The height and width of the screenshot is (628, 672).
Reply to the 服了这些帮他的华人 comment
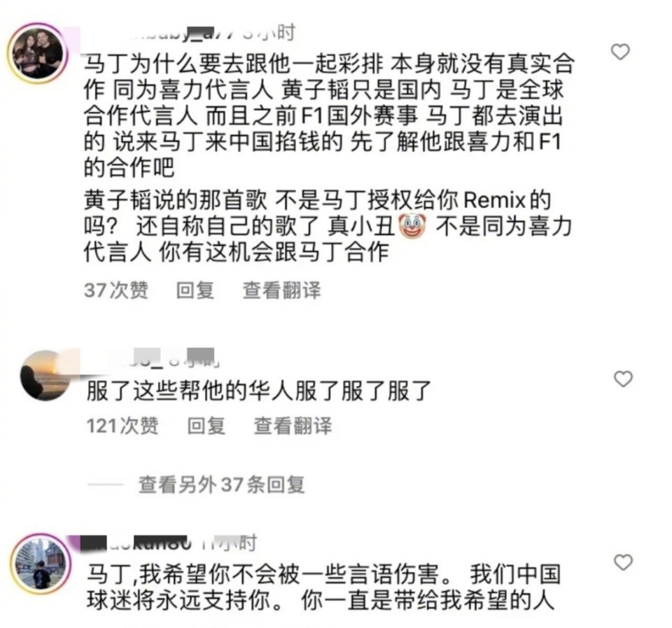[206, 426]
